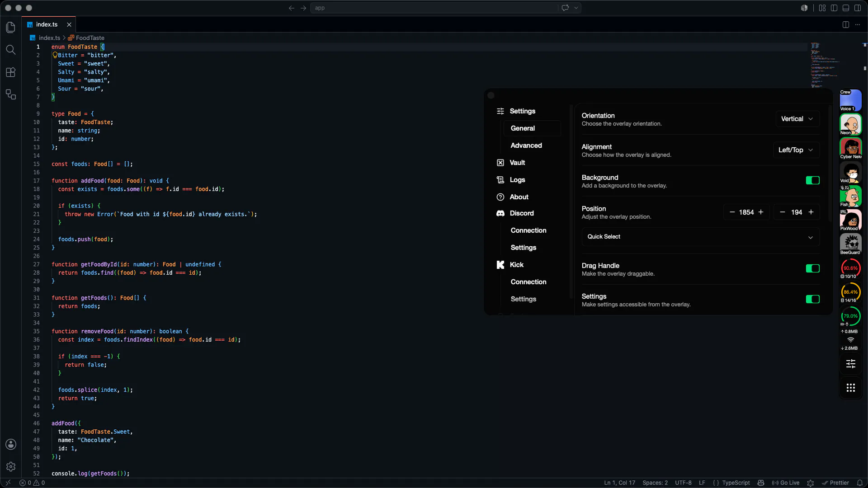
Task: Open the Alignment Left/Top dropdown
Action: tap(796, 150)
